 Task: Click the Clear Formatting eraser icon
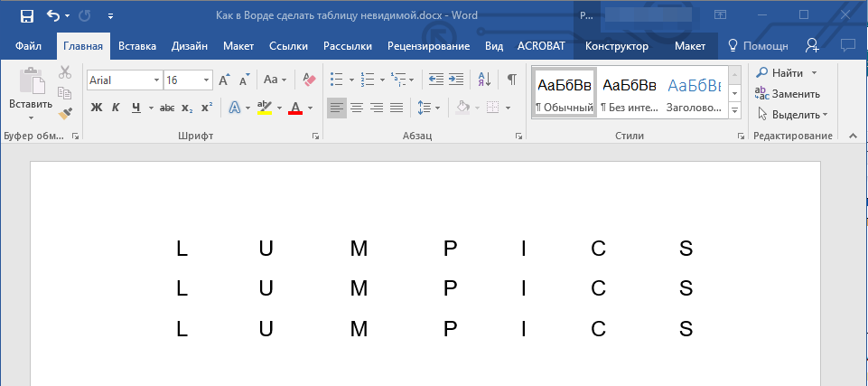(x=310, y=80)
